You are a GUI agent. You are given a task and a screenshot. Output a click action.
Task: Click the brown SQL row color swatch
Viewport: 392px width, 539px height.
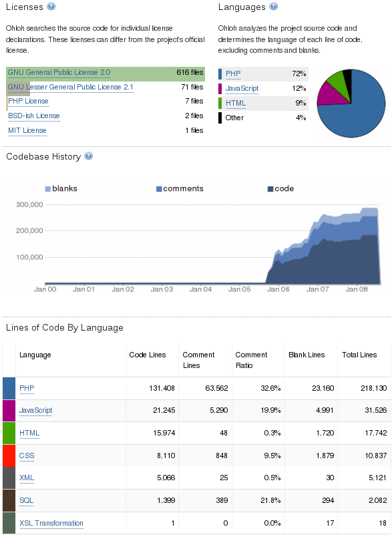coord(9,500)
